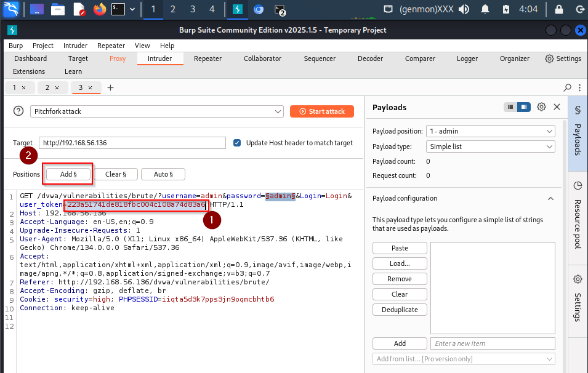Switch to the Extensions tab
Image resolution: width=588 pixels, height=373 pixels.
(29, 71)
